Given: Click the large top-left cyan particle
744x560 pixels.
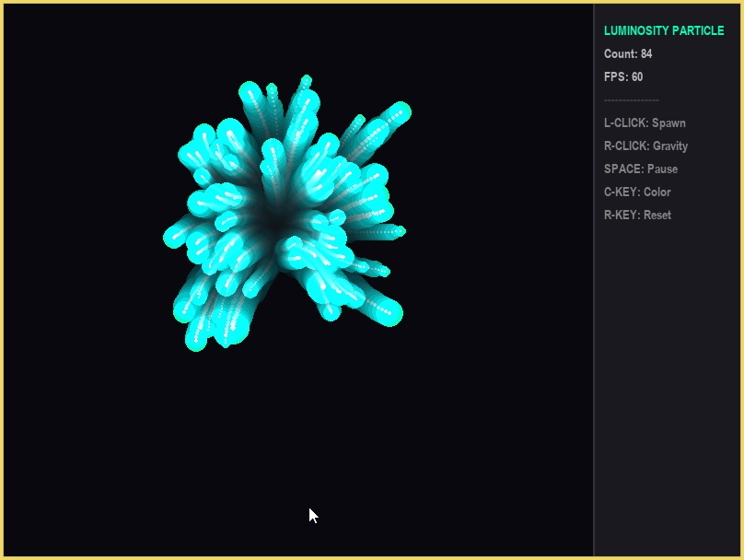Looking at the screenshot, I should 250,92.
